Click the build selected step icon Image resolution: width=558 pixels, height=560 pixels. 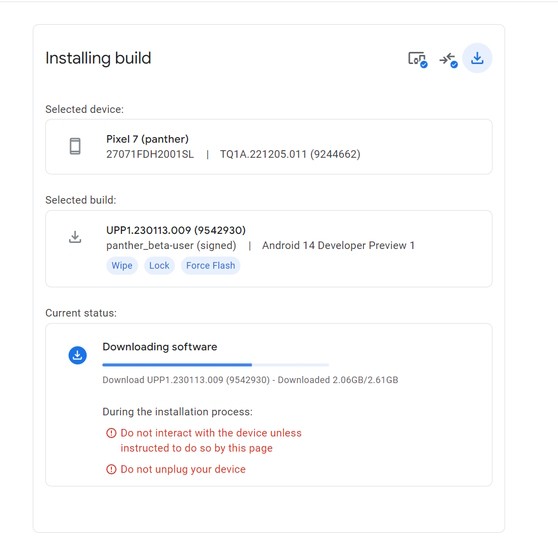tap(448, 59)
